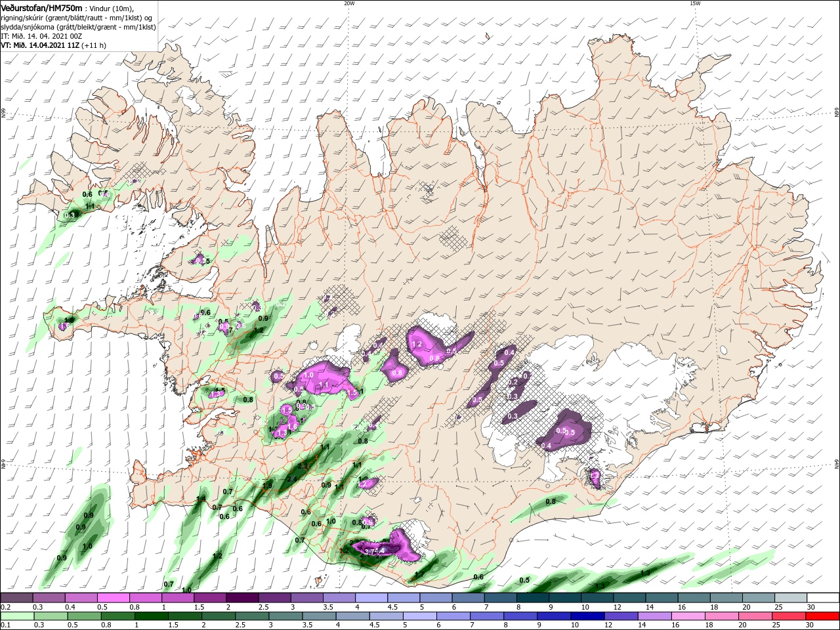Pick the darkest purple 2 snow-scale swatch
Screen dimensions: 840x630
tap(243, 598)
